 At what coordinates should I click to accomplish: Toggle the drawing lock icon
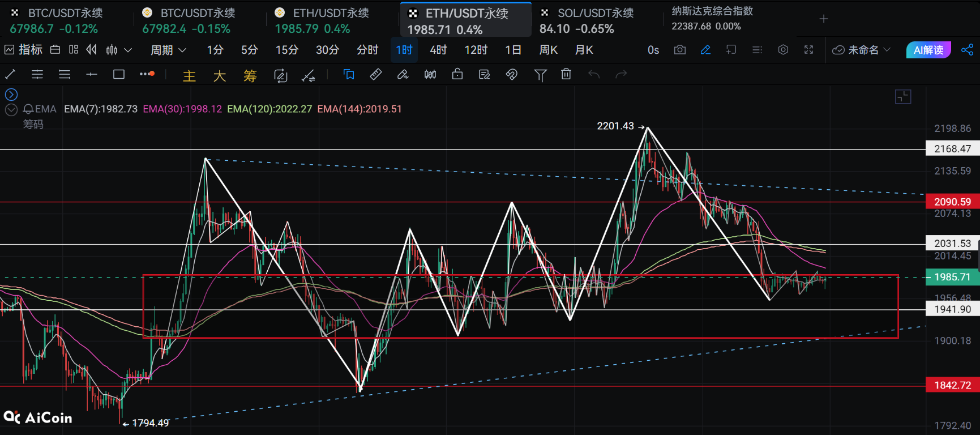coord(457,74)
